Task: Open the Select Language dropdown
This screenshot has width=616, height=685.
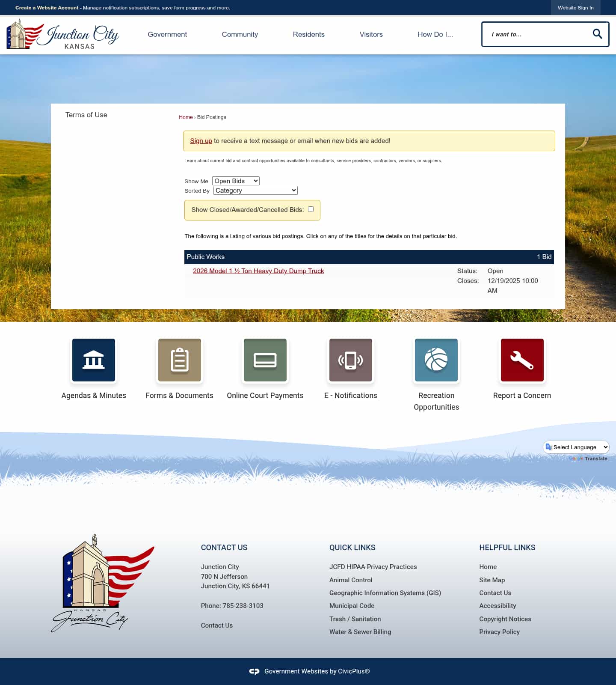Action: [576, 447]
